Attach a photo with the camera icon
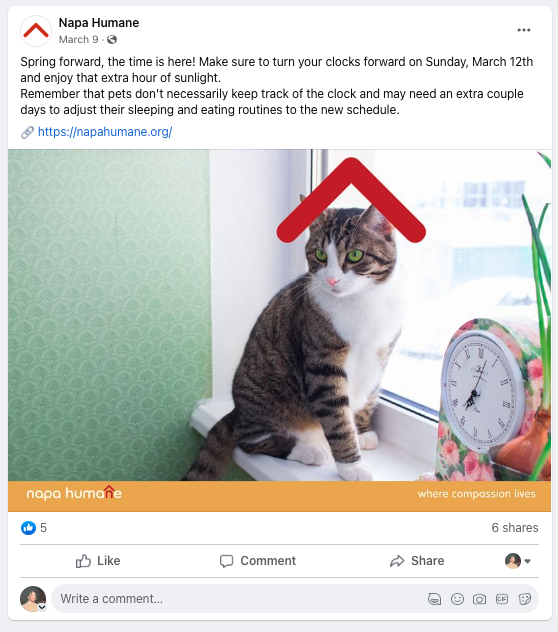The height and width of the screenshot is (632, 558). 479,599
